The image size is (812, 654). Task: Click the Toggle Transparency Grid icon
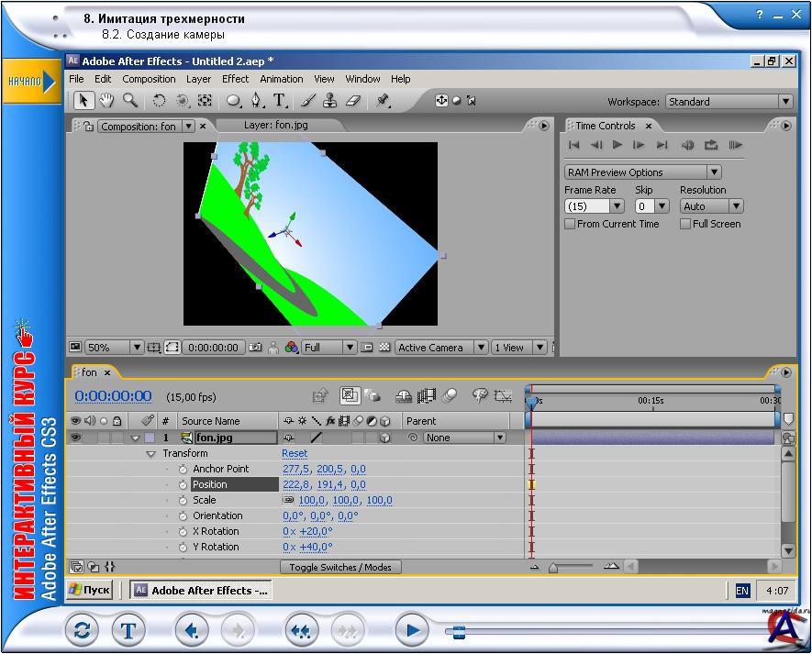click(384, 348)
